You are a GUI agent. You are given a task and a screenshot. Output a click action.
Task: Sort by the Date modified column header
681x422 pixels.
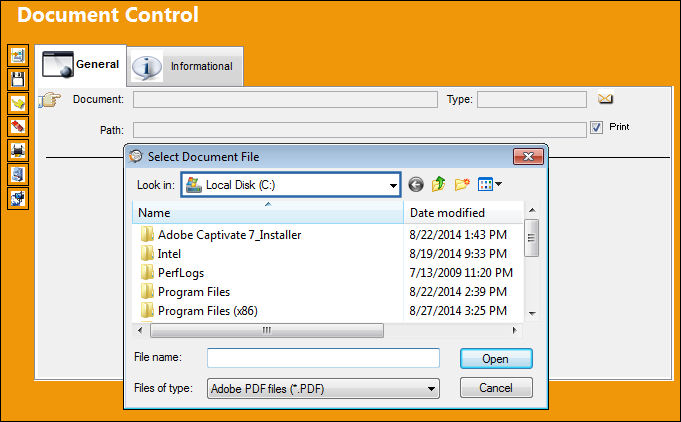tap(463, 213)
